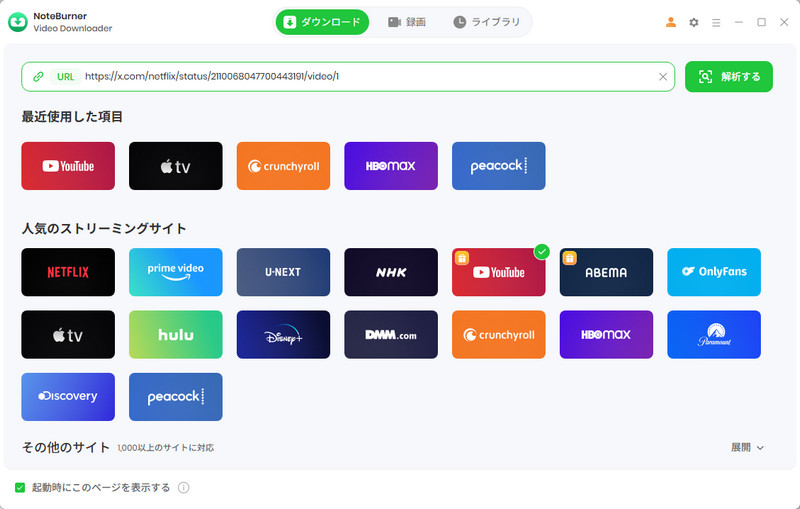Open the NHK tile
Viewport: 800px width, 509px height.
click(x=391, y=272)
